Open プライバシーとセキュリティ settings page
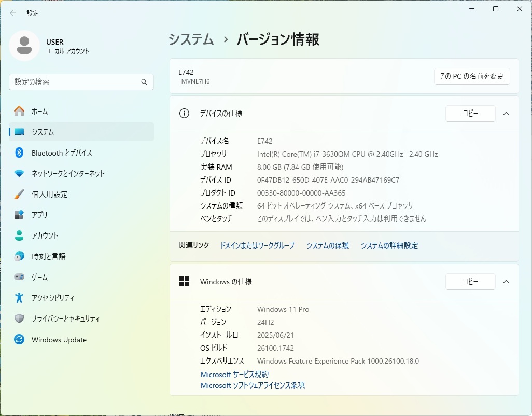Screen dimensions: 532x416 pos(81,318)
